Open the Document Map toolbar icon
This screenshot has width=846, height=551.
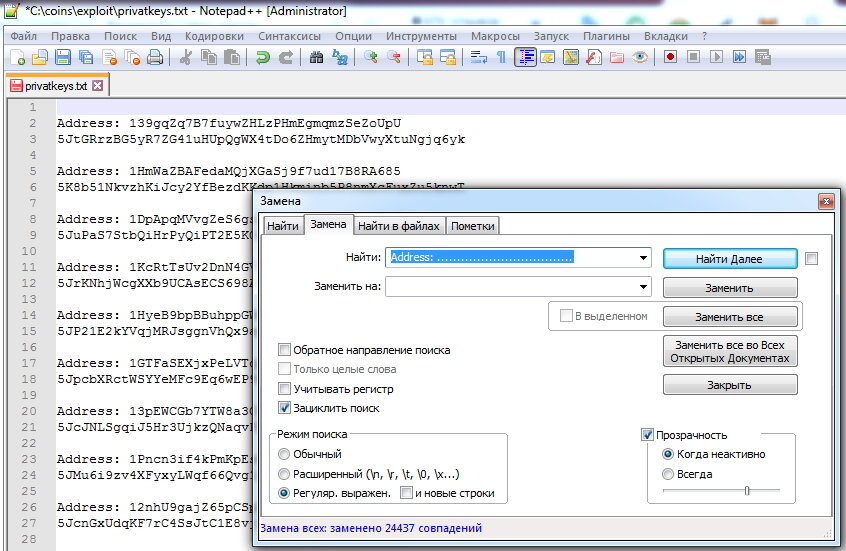click(571, 57)
